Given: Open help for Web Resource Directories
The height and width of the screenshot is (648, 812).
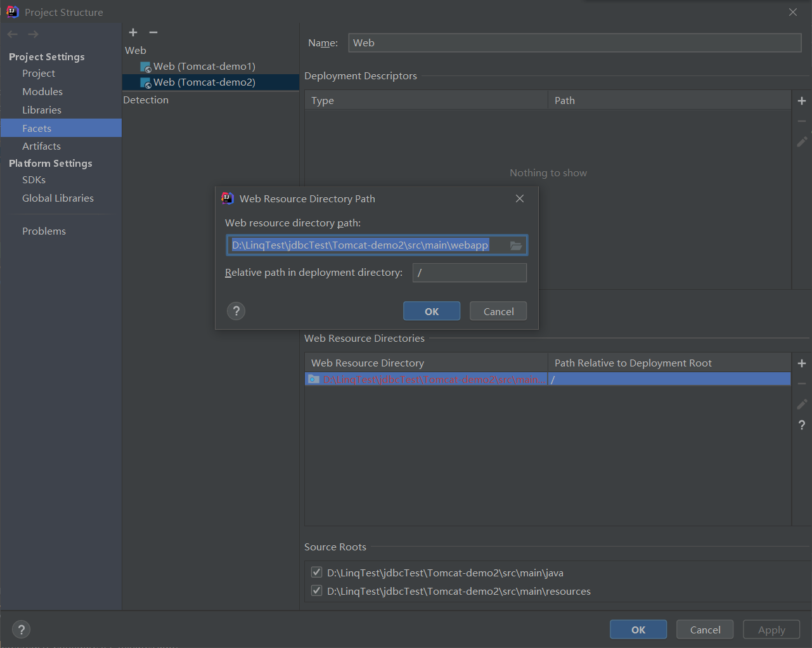Looking at the screenshot, I should (x=802, y=425).
